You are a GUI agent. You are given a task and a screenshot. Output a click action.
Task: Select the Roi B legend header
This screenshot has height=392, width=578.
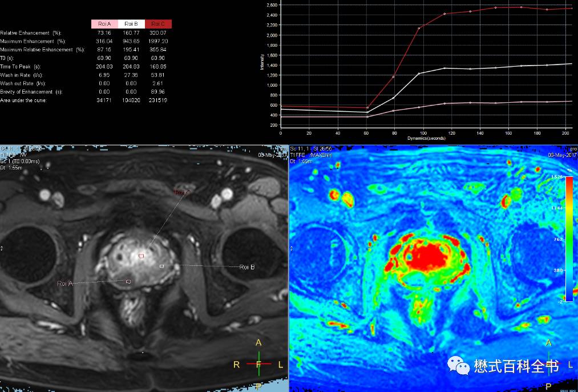(131, 24)
